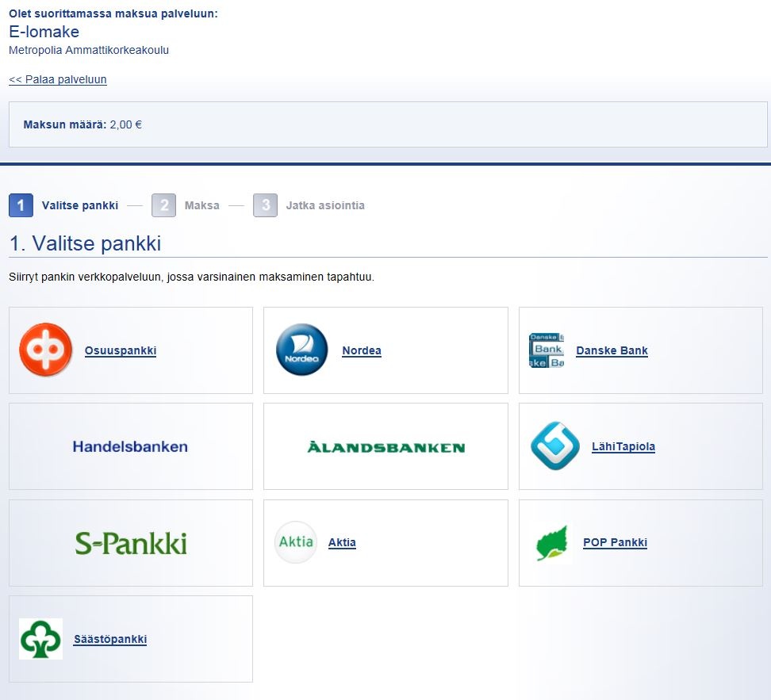
Task: Click step 2 number badge
Action: (163, 205)
